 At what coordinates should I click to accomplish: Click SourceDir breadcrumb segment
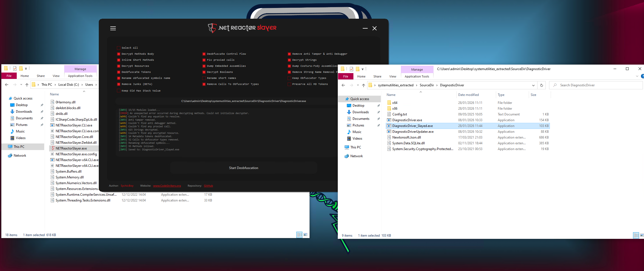427,85
